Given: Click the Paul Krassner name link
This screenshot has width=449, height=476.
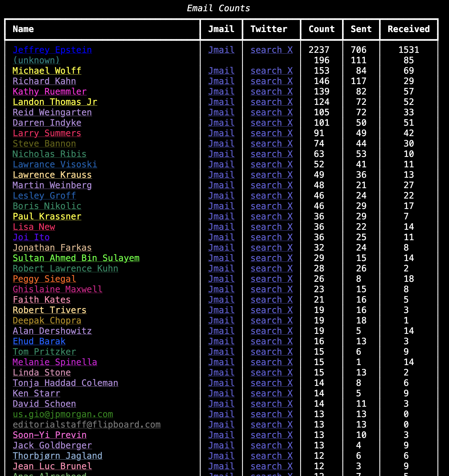Looking at the screenshot, I should [x=47, y=216].
